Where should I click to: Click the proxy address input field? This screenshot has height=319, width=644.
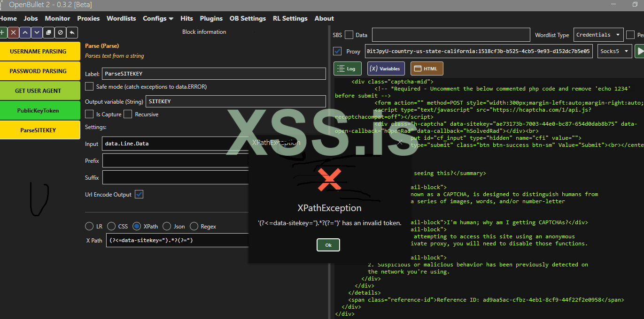click(x=479, y=51)
